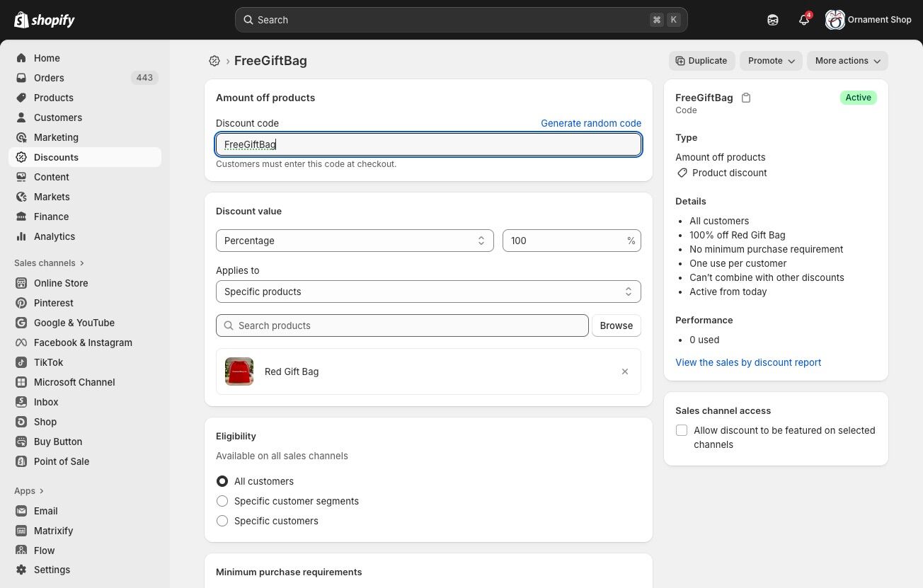The height and width of the screenshot is (588, 923).
Task: Click the Settings gear icon
Action: point(21,570)
